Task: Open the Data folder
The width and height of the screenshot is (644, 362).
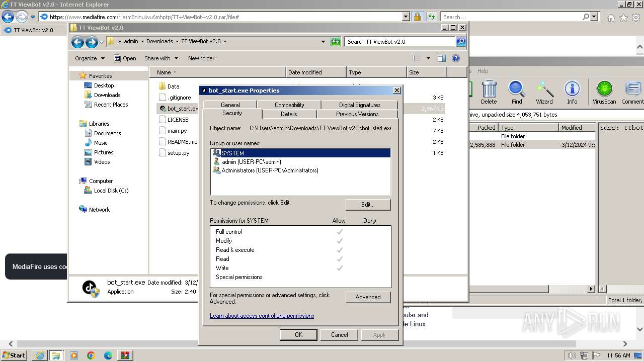Action: pos(173,86)
